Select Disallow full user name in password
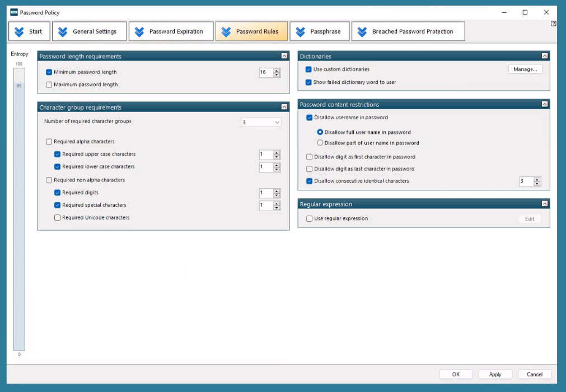The width and height of the screenshot is (566, 392). point(320,132)
